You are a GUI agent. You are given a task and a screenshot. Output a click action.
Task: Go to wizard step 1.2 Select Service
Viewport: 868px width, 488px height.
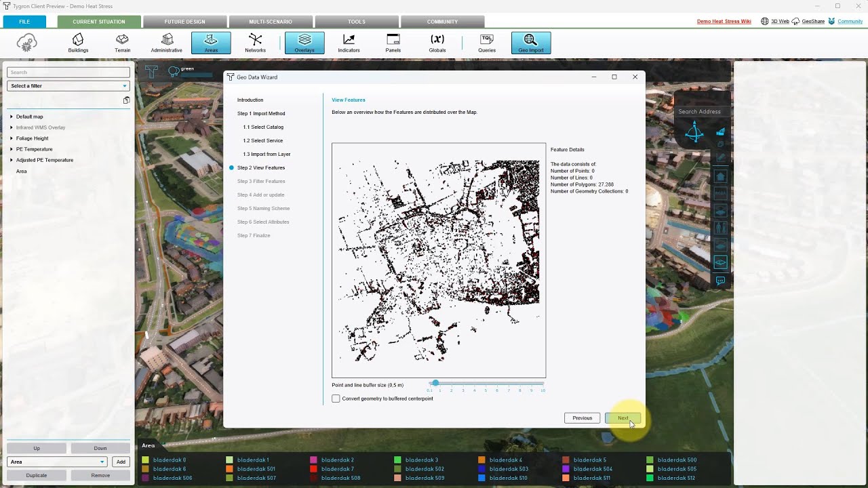click(263, 140)
